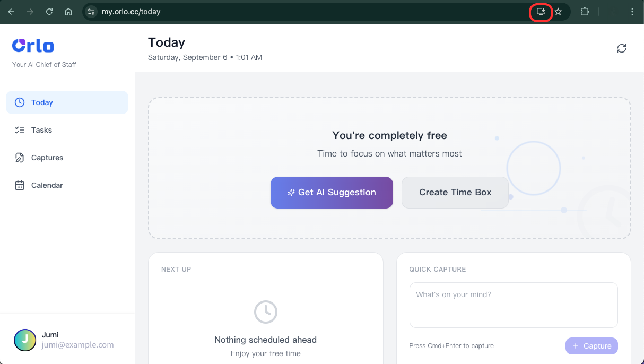Click the Today clock icon in sidebar
644x364 pixels.
pyautogui.click(x=20, y=102)
